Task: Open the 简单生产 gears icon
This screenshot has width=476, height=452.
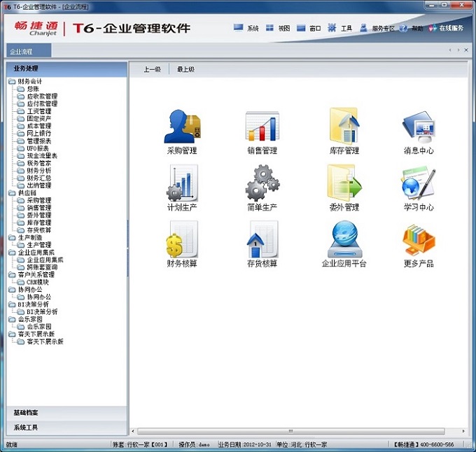Action: (262, 183)
